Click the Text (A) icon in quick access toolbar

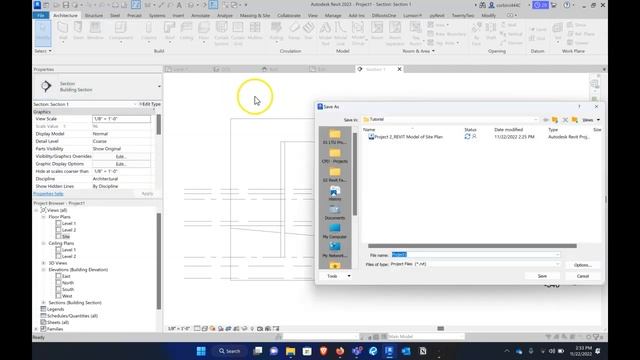pyautogui.click(x=179, y=5)
